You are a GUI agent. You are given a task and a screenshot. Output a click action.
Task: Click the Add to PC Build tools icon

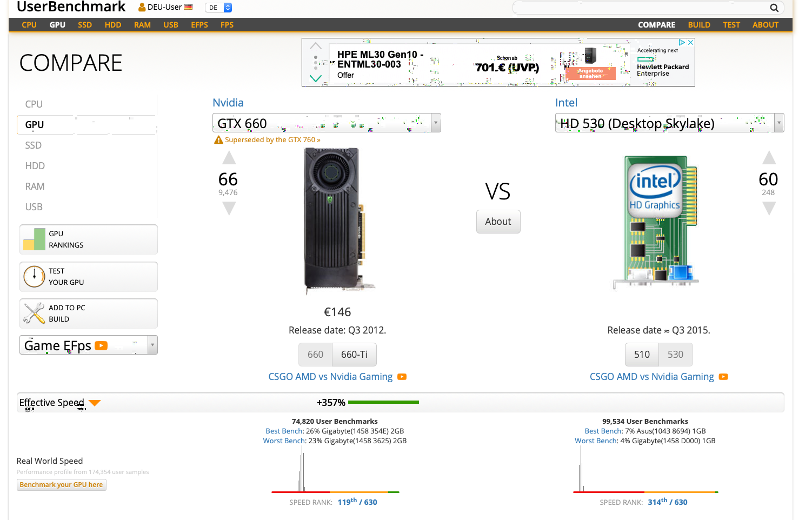coord(34,313)
